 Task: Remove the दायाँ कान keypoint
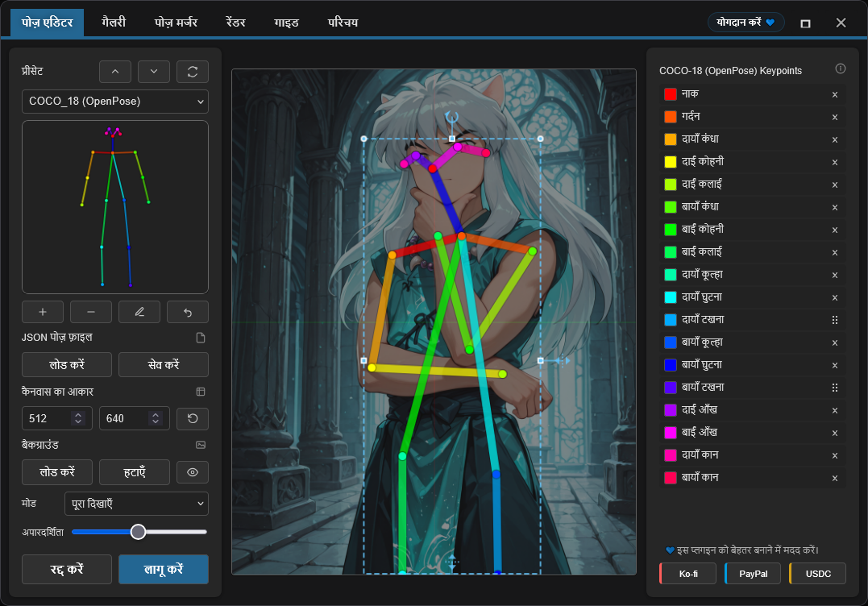tap(835, 455)
